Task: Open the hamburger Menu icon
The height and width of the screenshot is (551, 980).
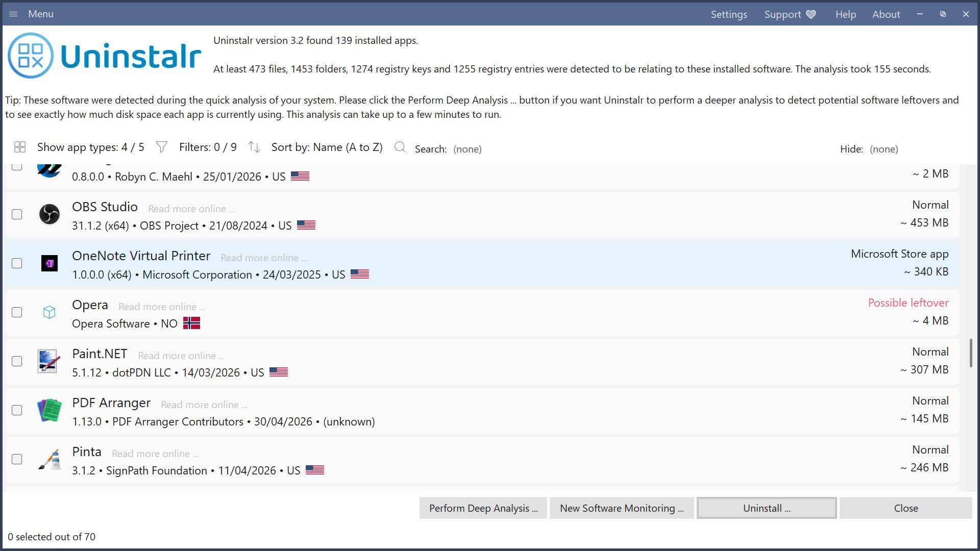Action: 13,14
